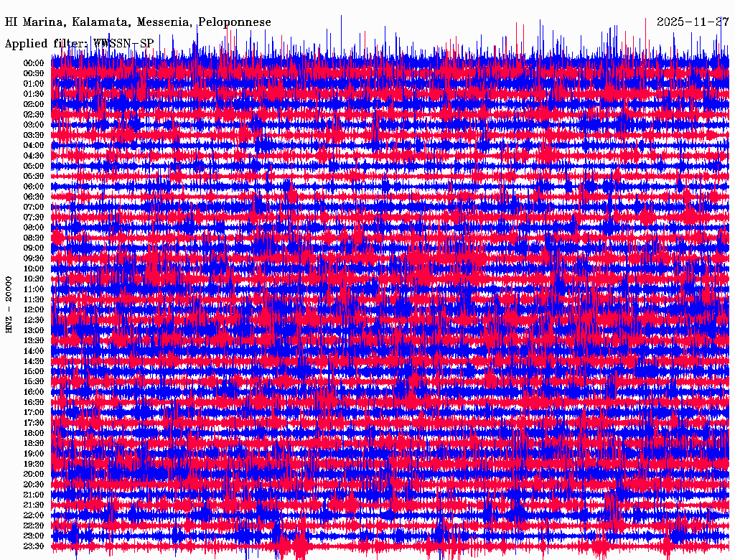Select the 09:30 time label
735x560 pixels.
coord(34,258)
